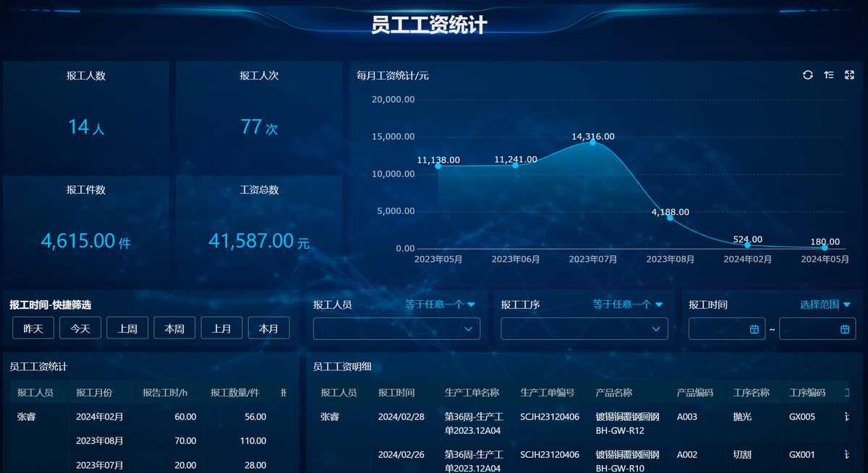
Task: Open 报工工序 condition dropdown 等于任意一个
Action: click(x=628, y=304)
